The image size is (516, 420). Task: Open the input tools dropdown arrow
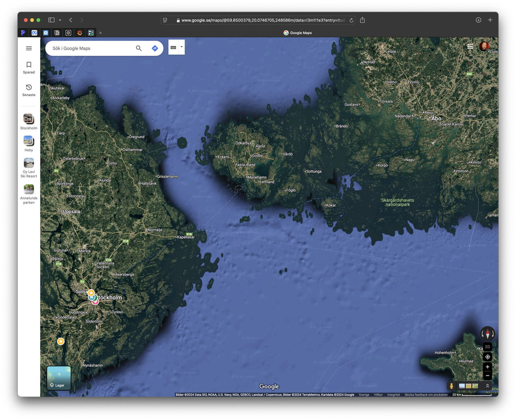pyautogui.click(x=181, y=47)
